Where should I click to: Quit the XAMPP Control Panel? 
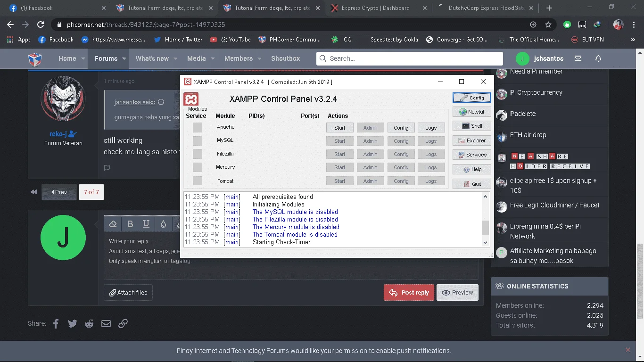[471, 184]
